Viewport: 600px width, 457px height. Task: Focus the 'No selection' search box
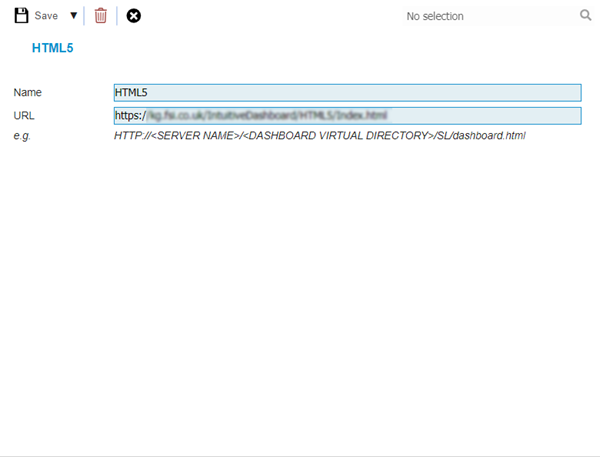(480, 16)
